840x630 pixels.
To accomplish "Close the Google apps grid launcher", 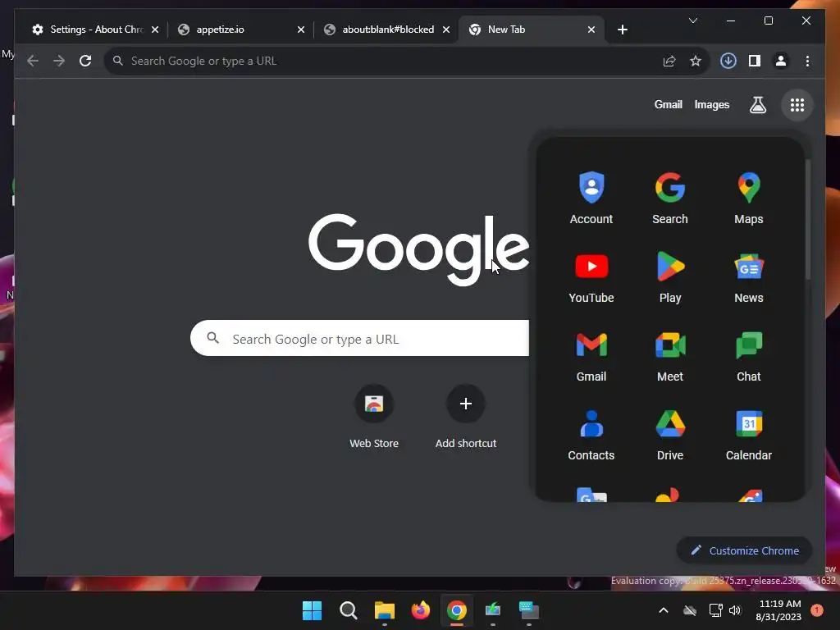I will (797, 105).
